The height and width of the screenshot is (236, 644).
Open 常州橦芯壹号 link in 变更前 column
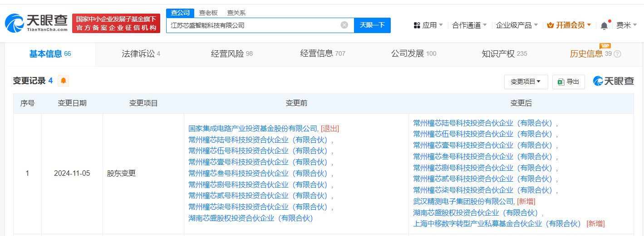click(258, 162)
